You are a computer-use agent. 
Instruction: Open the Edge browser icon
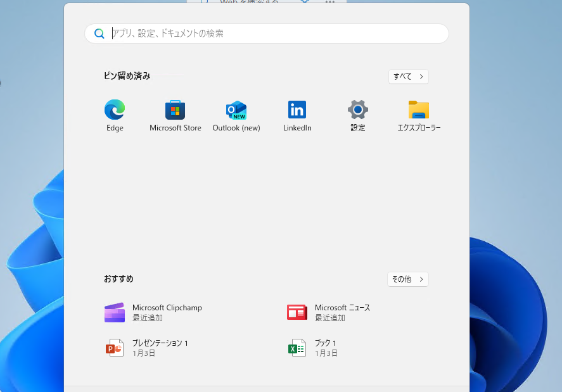coord(115,110)
